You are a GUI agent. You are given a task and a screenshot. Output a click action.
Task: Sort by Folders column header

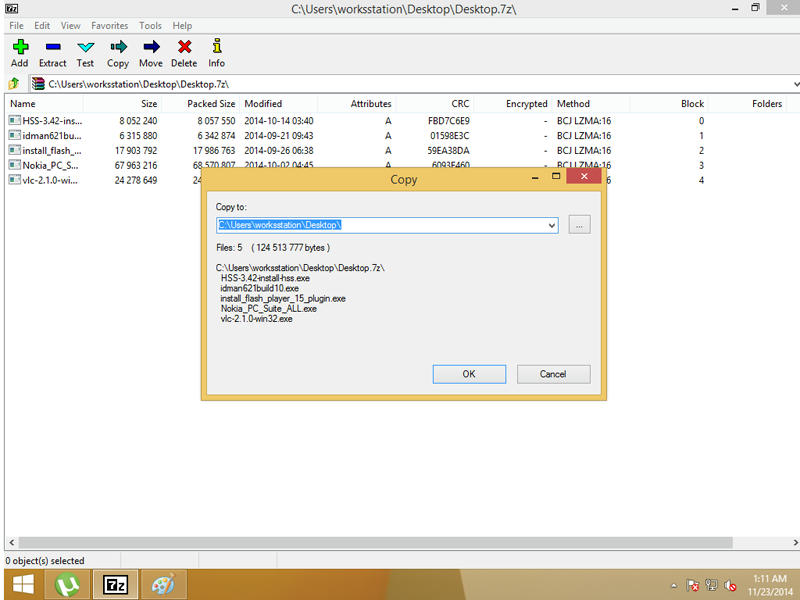747,104
